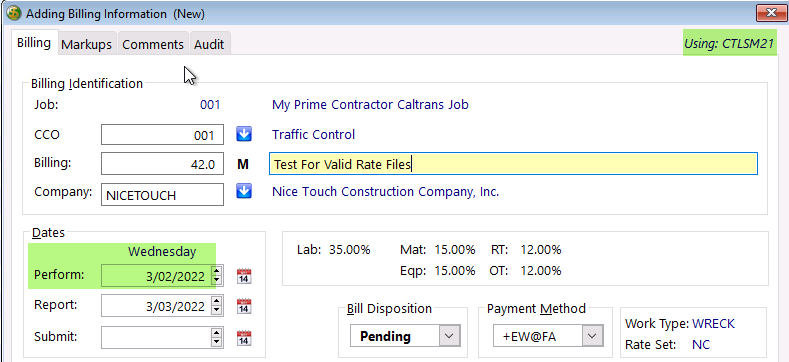Increase Submit date with up spinner

pos(217,332)
